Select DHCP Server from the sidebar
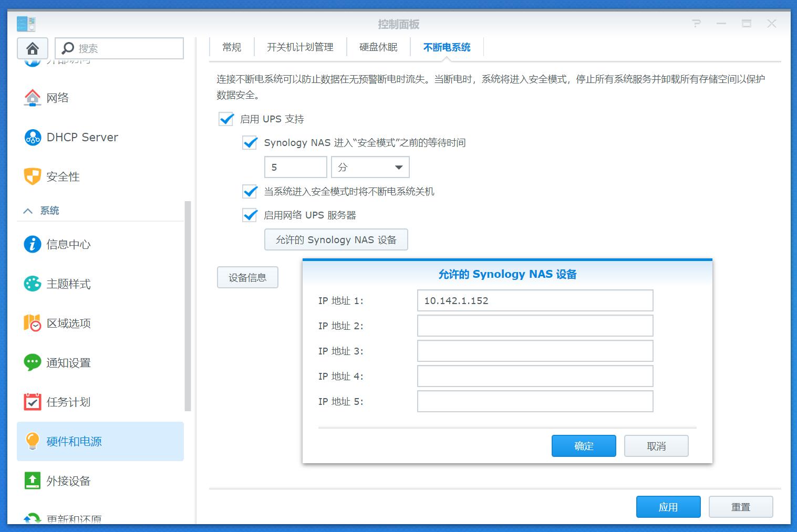The image size is (797, 532). point(81,137)
